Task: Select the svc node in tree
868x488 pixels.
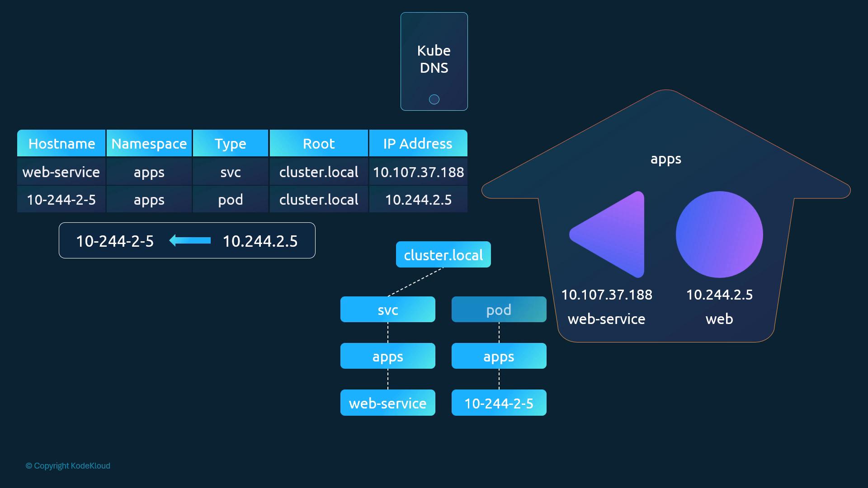Action: point(388,310)
